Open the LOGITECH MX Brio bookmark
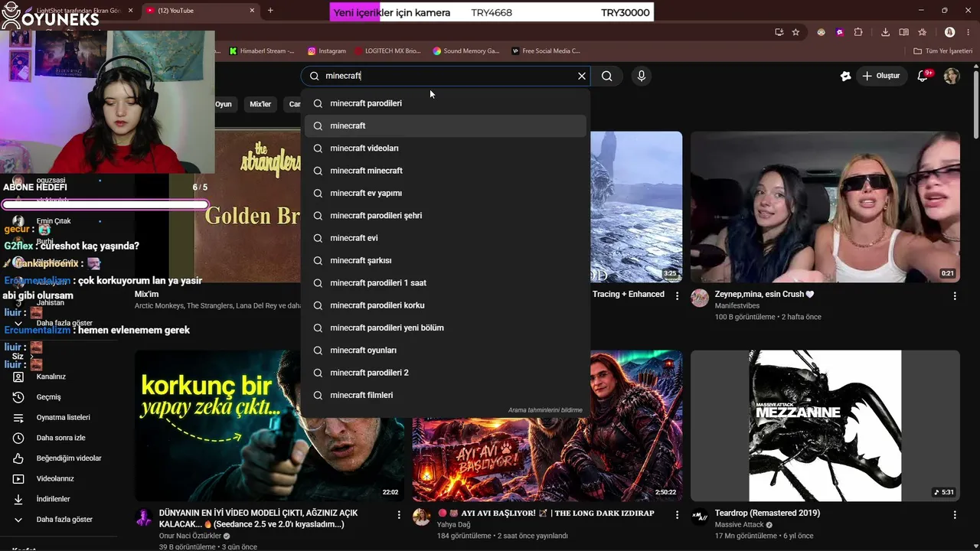The width and height of the screenshot is (980, 551). pyautogui.click(x=388, y=51)
